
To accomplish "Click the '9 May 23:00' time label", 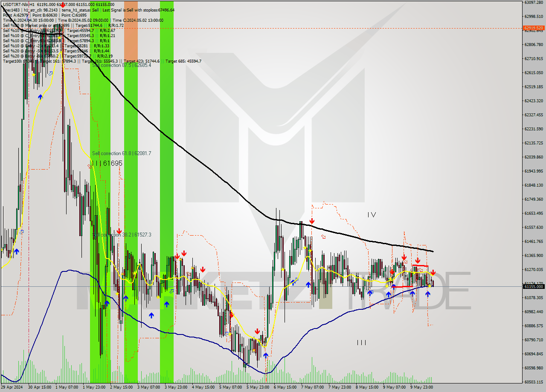I will point(421,387).
